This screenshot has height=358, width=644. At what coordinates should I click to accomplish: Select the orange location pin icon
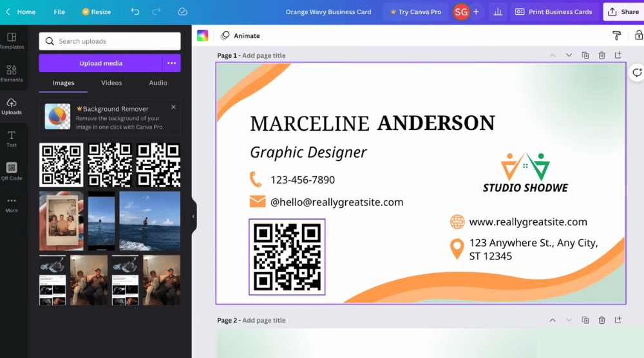coord(457,249)
